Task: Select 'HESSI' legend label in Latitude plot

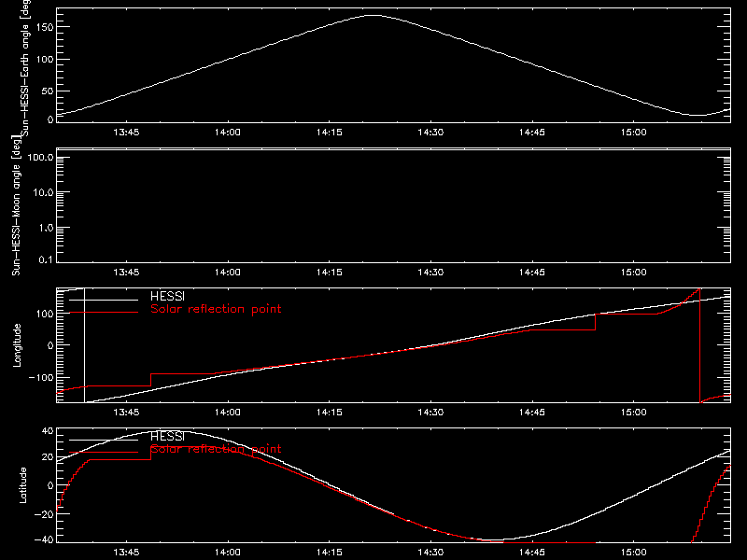Action: 167,436
